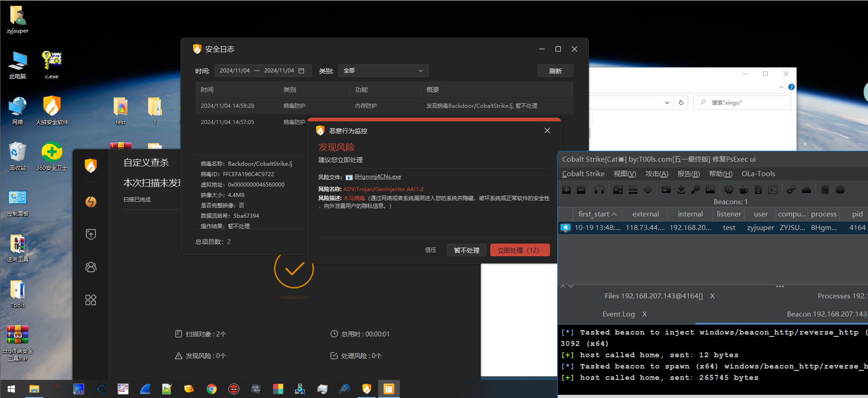Click the refresh icon in Explorer address bar
This screenshot has width=868, height=398.
(x=681, y=103)
